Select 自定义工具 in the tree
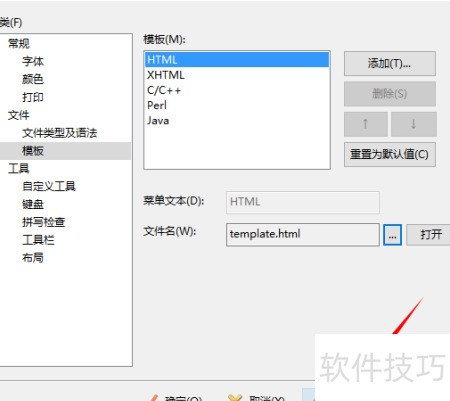 click(49, 186)
